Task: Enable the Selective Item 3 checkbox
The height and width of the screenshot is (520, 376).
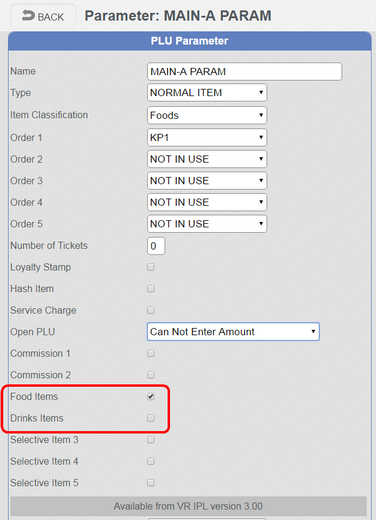Action: [x=151, y=440]
